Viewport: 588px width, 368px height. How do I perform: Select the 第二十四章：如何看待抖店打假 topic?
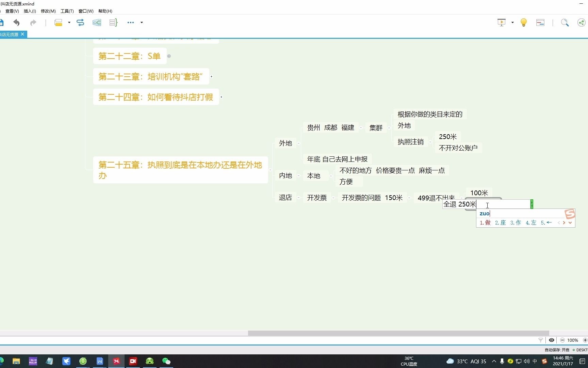[x=156, y=97]
